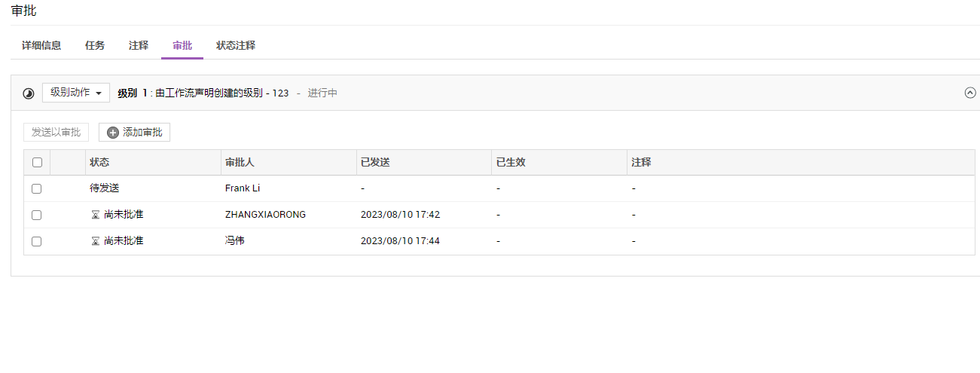
Task: Select the Frank Li approver cell
Action: [x=243, y=188]
